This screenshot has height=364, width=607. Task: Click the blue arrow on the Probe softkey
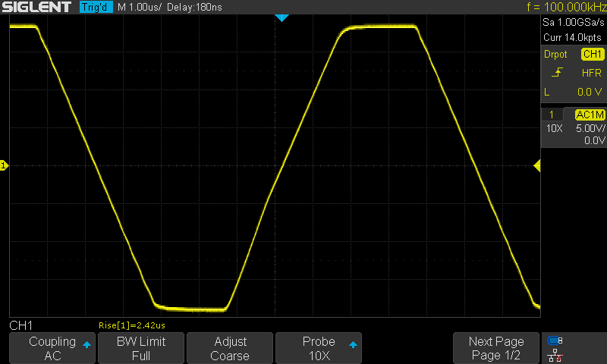click(x=353, y=344)
